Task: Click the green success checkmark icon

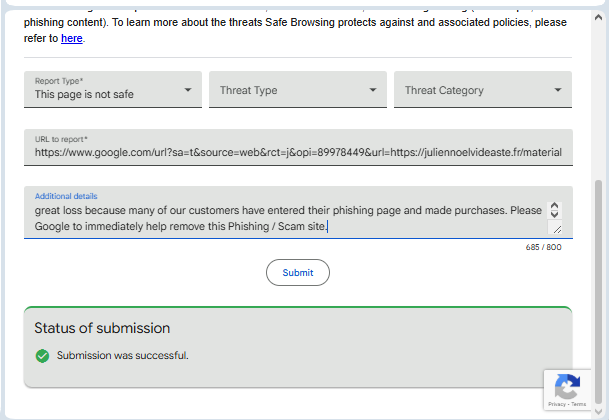Action: (42, 355)
